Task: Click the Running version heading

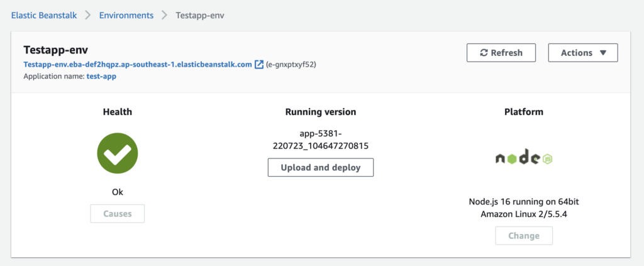Action: pyautogui.click(x=321, y=112)
